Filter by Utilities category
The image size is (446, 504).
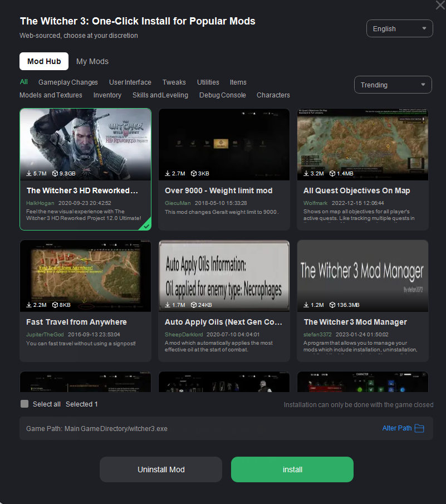click(208, 82)
